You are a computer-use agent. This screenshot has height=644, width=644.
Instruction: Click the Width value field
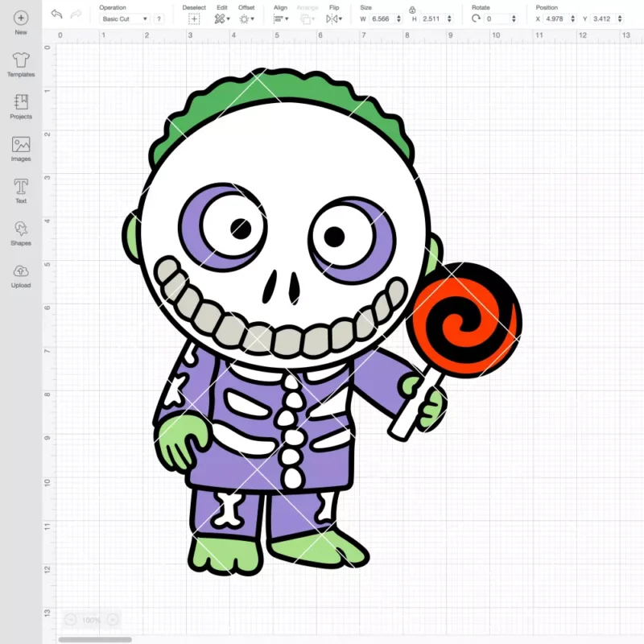[x=381, y=19]
